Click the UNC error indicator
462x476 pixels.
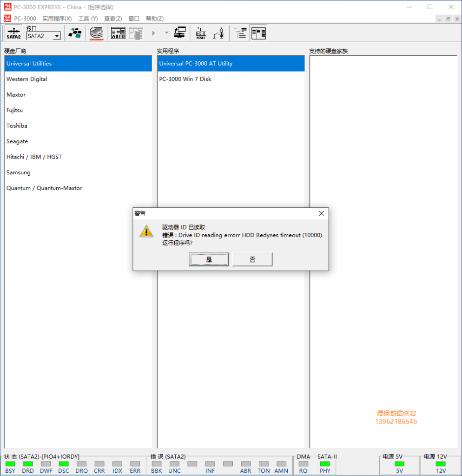pyautogui.click(x=175, y=464)
